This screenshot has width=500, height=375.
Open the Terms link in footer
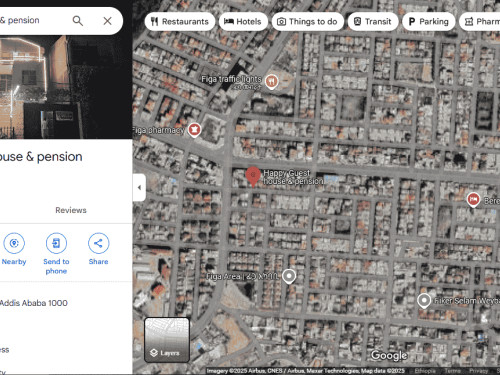coord(452,371)
